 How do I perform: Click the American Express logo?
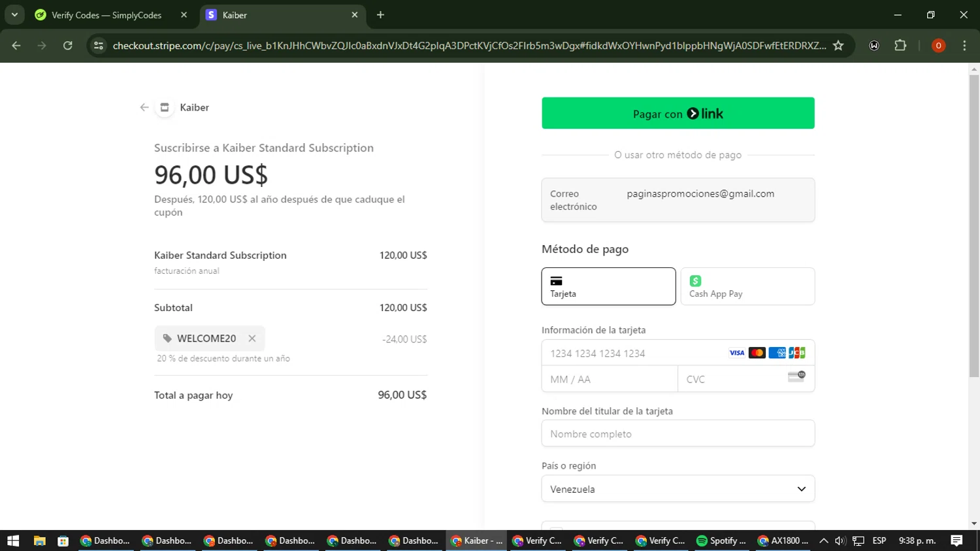pos(777,353)
